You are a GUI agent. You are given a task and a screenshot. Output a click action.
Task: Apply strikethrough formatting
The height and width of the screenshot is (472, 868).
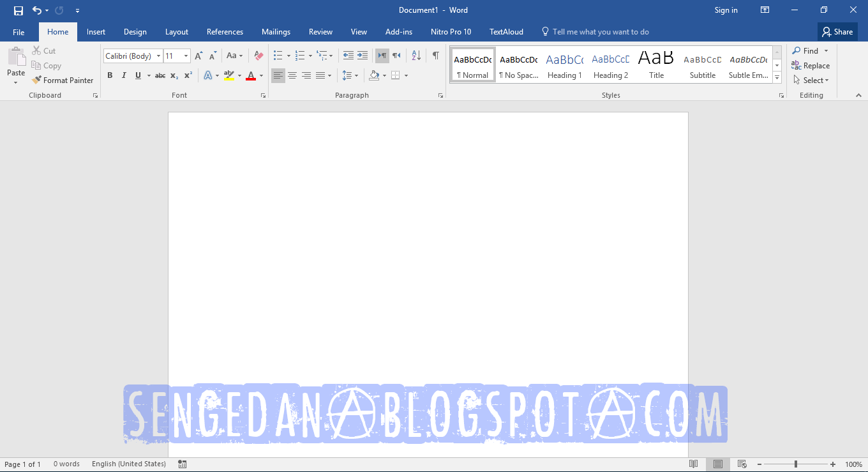coord(160,75)
